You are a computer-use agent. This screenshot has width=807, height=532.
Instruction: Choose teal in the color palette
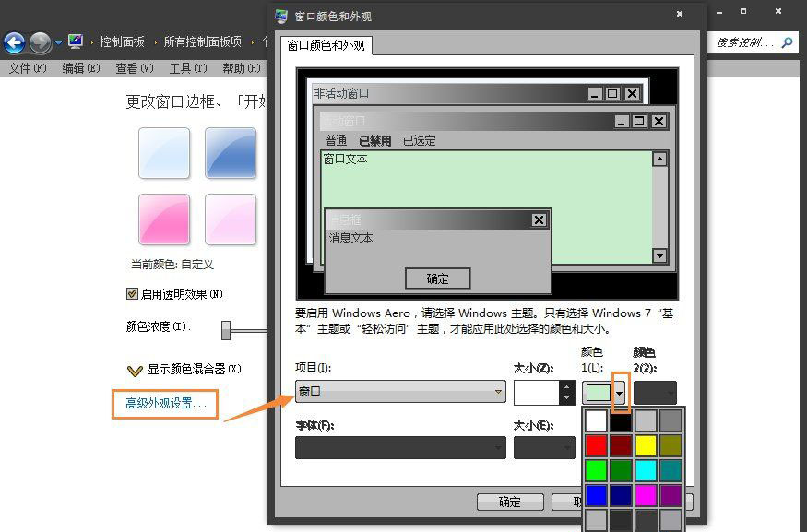pos(671,470)
